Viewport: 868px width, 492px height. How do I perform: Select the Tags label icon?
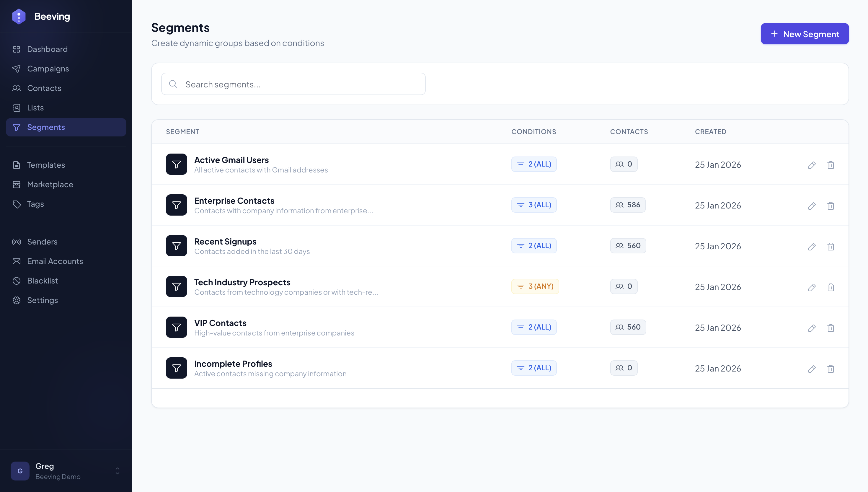click(x=17, y=204)
